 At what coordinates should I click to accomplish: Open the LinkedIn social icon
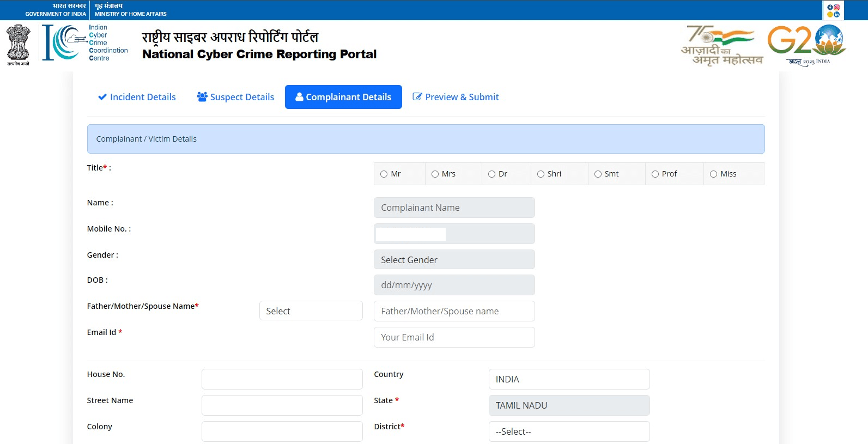pyautogui.click(x=837, y=15)
